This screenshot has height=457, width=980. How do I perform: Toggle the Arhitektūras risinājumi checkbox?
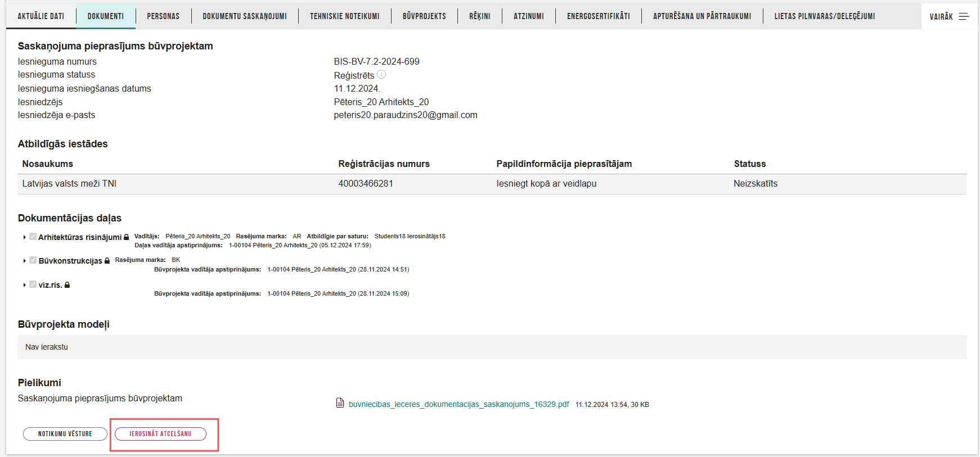tap(33, 237)
